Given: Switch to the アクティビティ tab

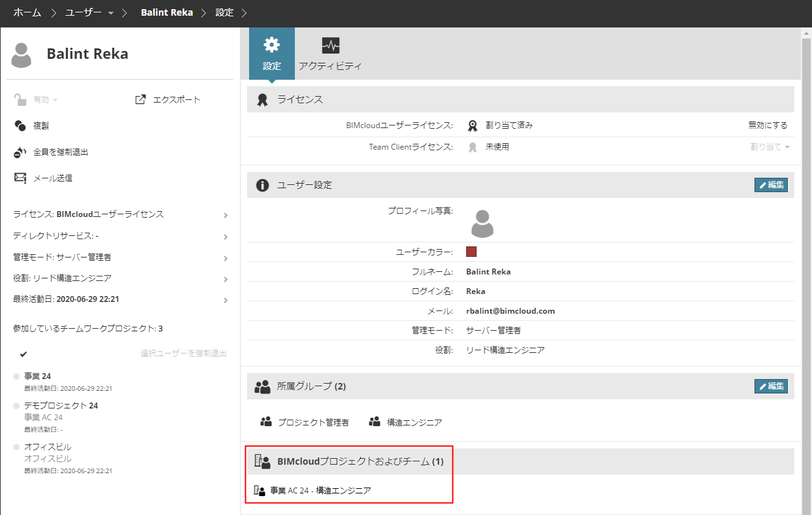Looking at the screenshot, I should click(x=330, y=54).
